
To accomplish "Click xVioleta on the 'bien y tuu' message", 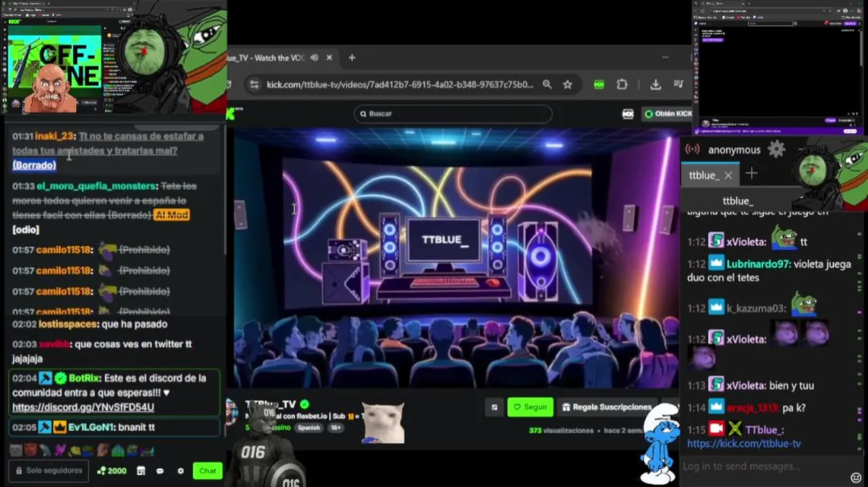I will coord(746,386).
